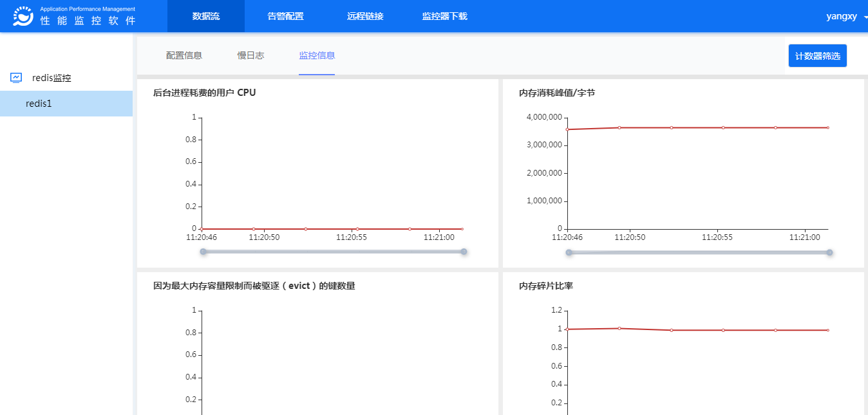Switch to the 配置信息 tab

click(184, 55)
